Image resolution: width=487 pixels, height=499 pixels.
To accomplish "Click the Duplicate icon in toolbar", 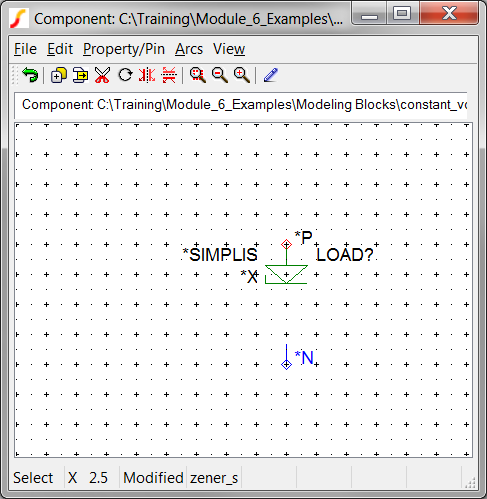I will [59, 75].
